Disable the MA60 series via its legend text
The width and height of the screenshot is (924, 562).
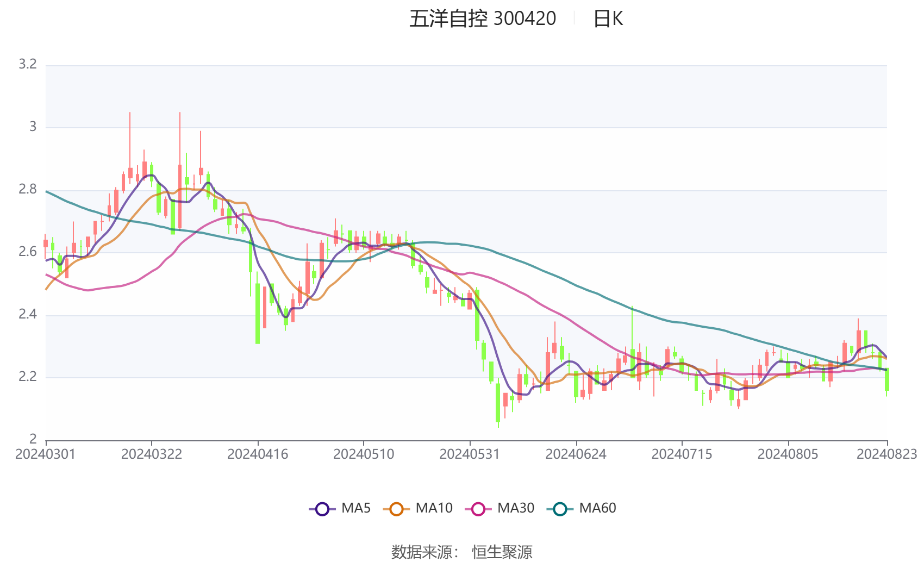coord(597,508)
